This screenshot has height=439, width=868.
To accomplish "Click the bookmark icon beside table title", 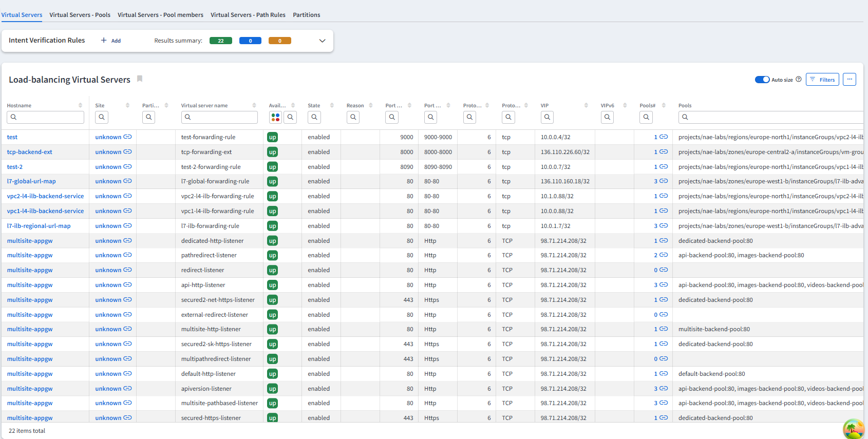I will point(140,79).
